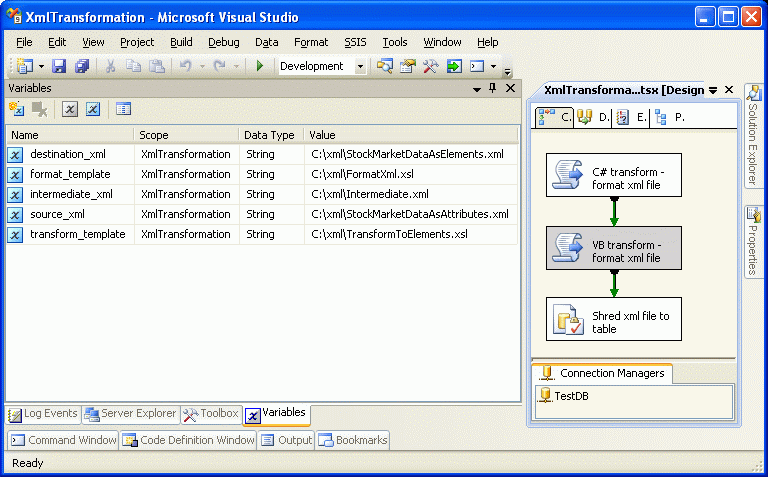This screenshot has height=477, width=768.
Task: Select the VB transform script task
Action: pos(614,248)
